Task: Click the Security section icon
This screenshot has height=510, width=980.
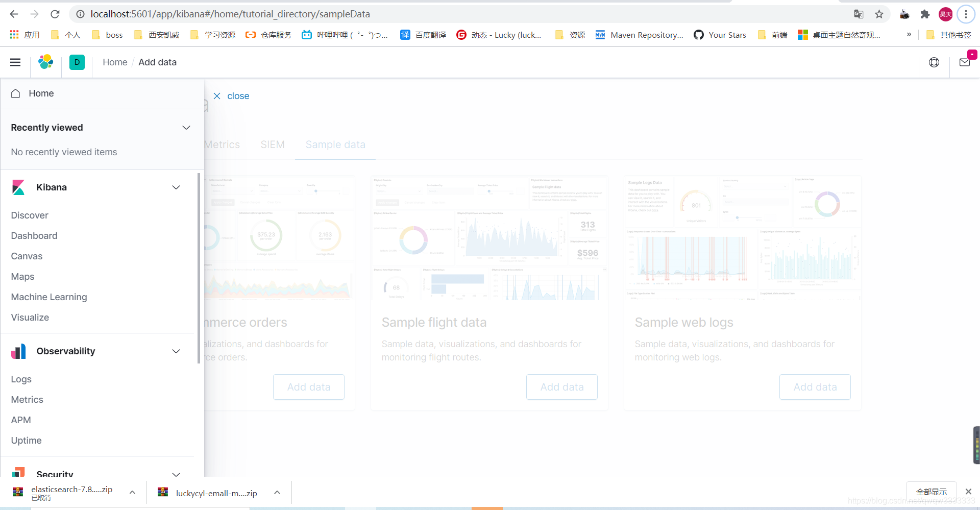Action: pos(18,472)
